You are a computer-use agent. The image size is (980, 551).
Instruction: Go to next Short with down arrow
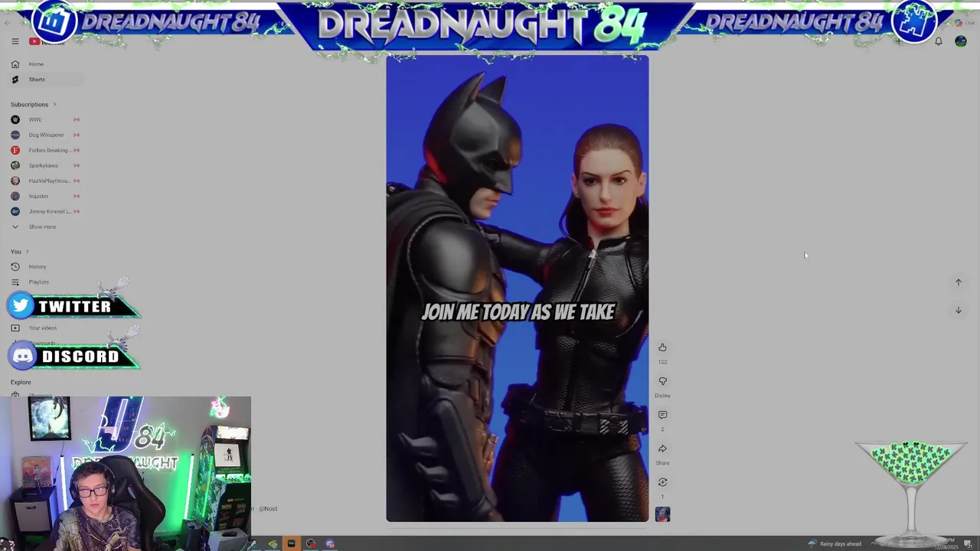pyautogui.click(x=958, y=310)
